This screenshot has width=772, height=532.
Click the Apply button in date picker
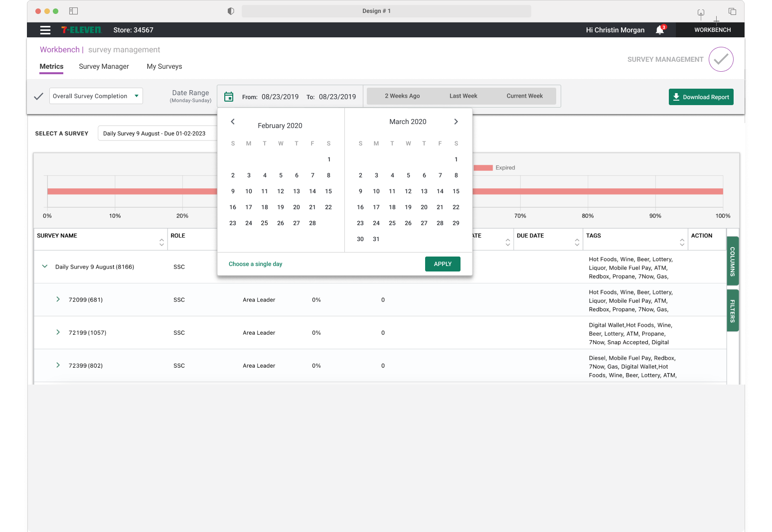coord(443,264)
